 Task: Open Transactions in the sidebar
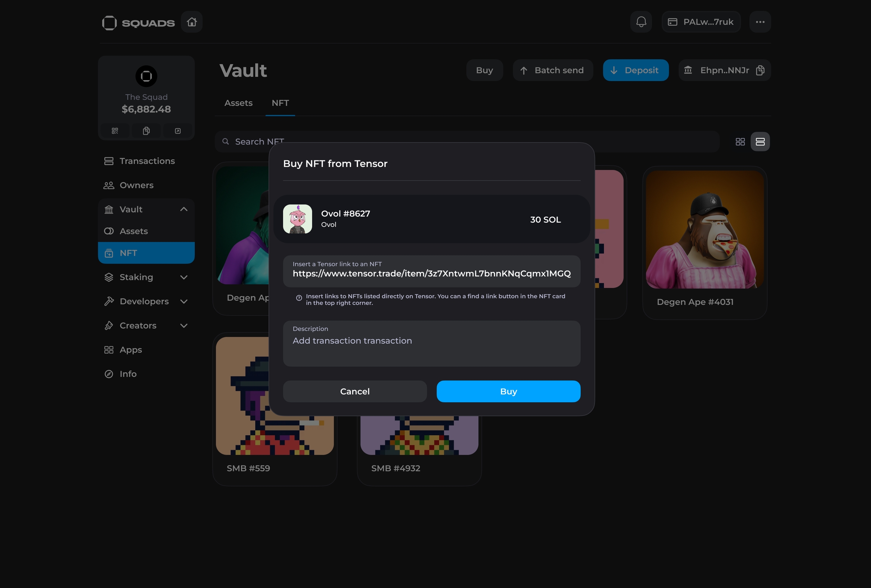click(147, 161)
